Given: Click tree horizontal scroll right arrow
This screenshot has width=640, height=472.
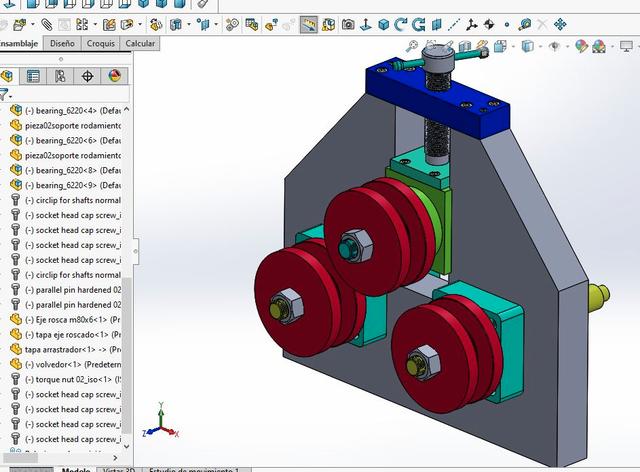Looking at the screenshot, I should point(116,458).
